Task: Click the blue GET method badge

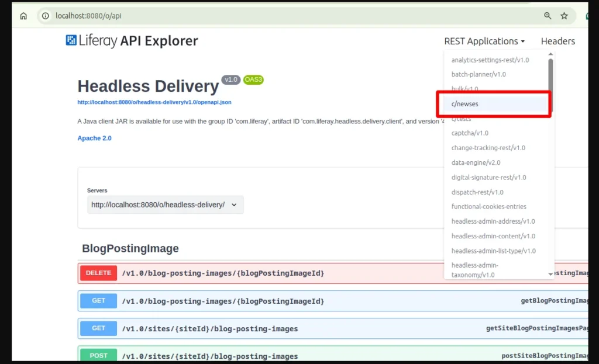Action: pos(98,300)
